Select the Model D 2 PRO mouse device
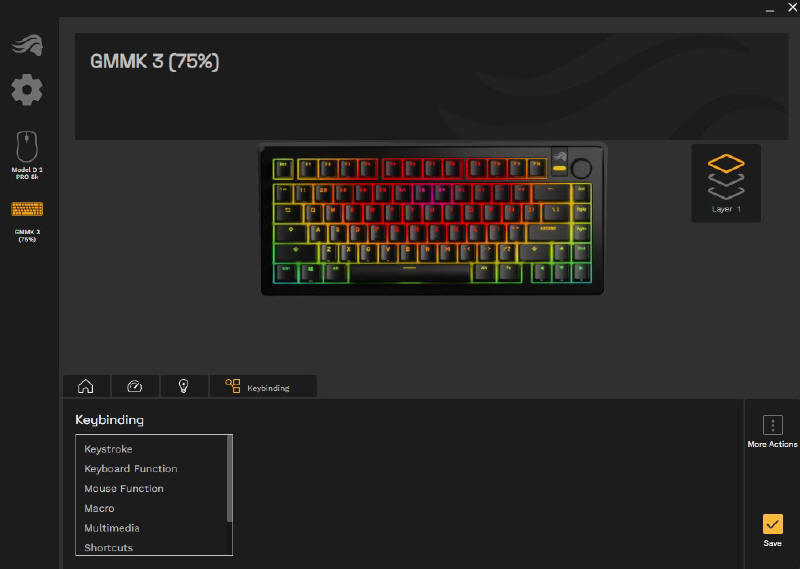The width and height of the screenshot is (800, 569). pyautogui.click(x=27, y=155)
